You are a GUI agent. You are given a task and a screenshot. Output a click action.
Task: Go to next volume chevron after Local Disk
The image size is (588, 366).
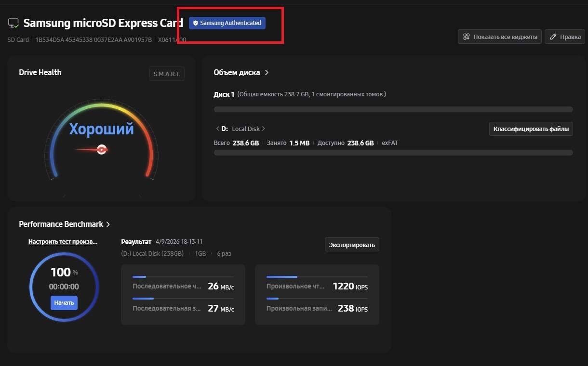point(264,129)
